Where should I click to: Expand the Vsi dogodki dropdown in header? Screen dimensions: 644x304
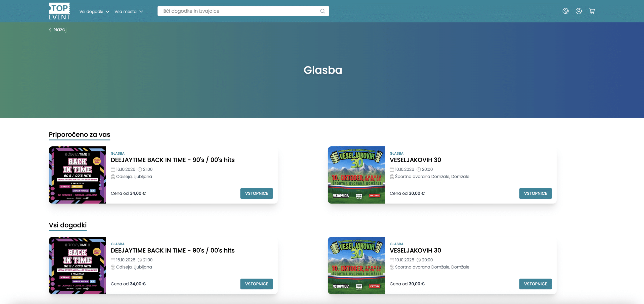(x=94, y=12)
